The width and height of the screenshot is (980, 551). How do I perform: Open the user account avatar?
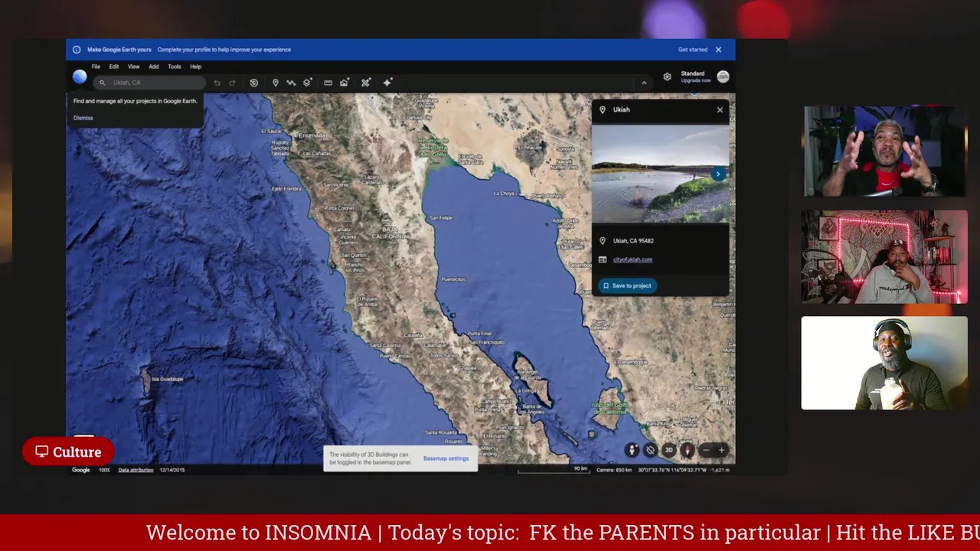point(723,77)
